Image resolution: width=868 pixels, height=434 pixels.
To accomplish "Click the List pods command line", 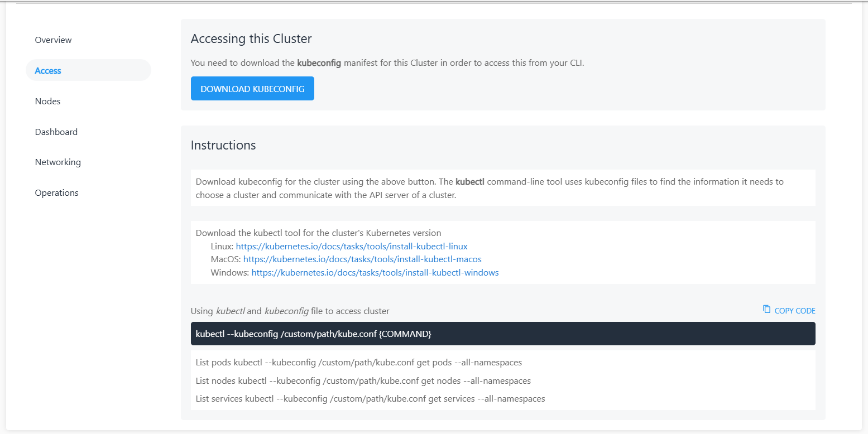I will [x=359, y=363].
